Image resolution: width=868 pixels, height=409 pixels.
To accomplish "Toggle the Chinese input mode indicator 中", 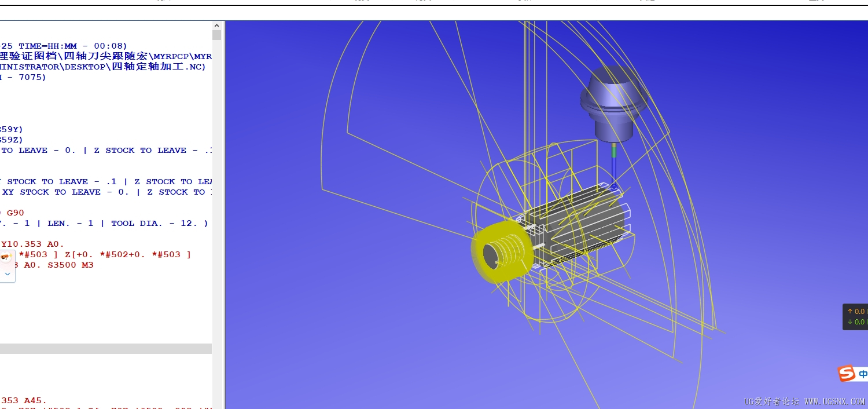I will click(x=863, y=374).
